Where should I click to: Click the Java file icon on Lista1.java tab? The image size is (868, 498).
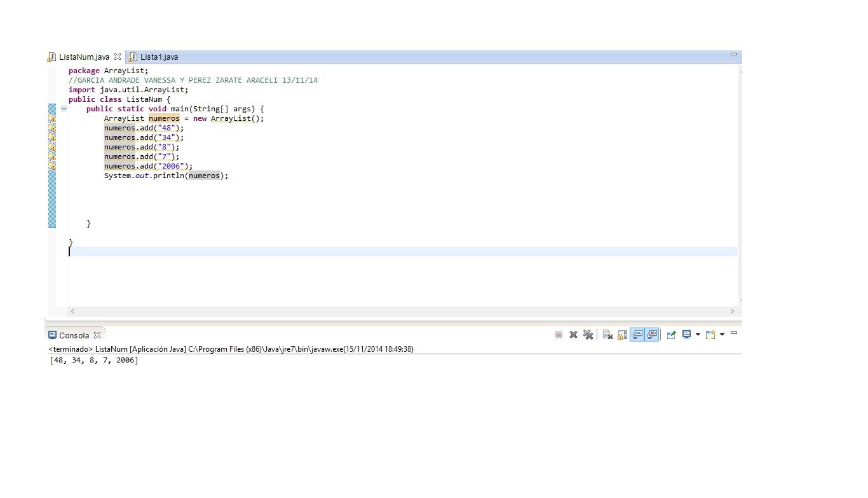point(133,57)
